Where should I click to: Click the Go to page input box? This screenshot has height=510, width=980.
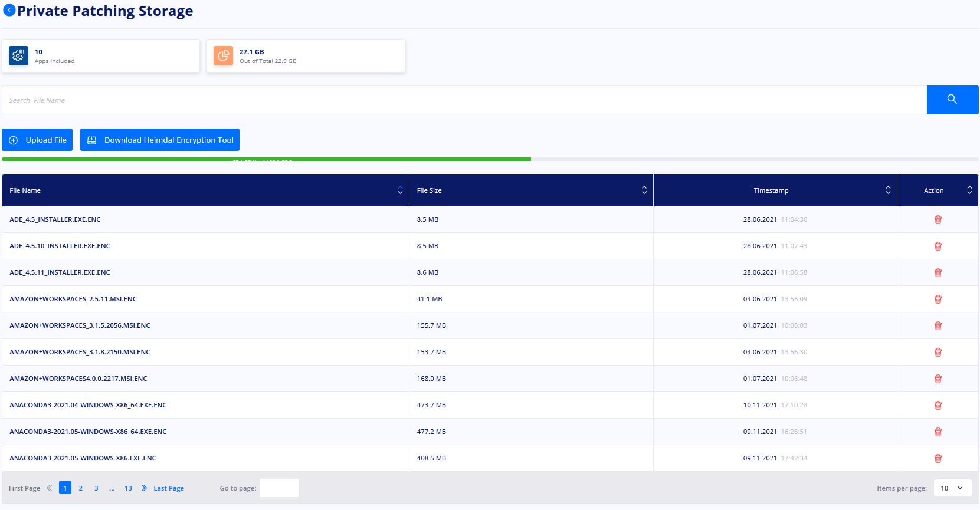279,488
